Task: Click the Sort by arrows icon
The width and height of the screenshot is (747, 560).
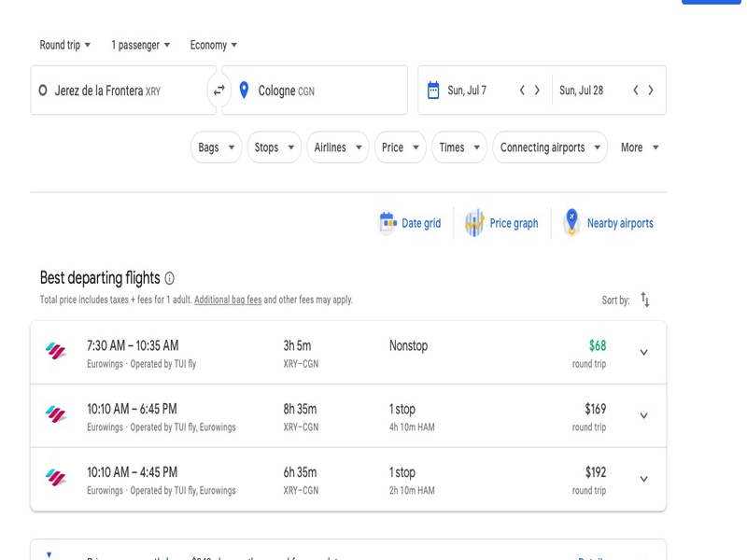Action: pyautogui.click(x=645, y=300)
